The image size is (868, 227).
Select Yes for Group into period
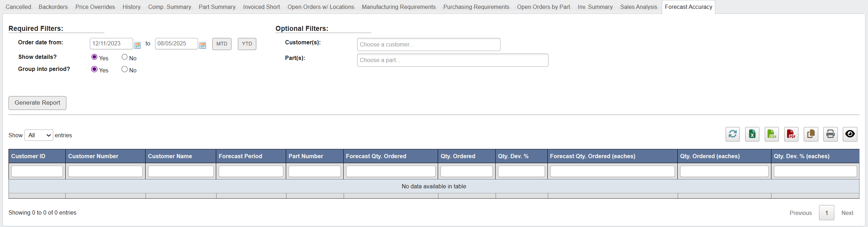[x=94, y=69]
